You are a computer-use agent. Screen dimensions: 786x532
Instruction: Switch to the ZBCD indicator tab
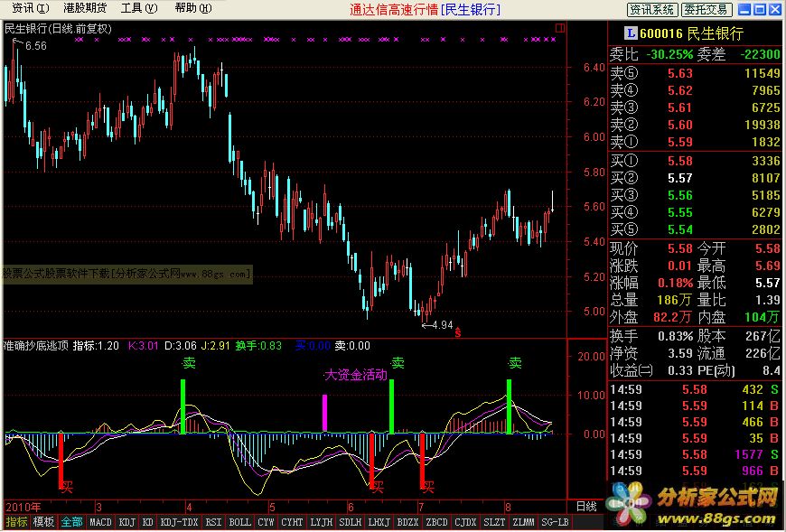click(x=436, y=522)
